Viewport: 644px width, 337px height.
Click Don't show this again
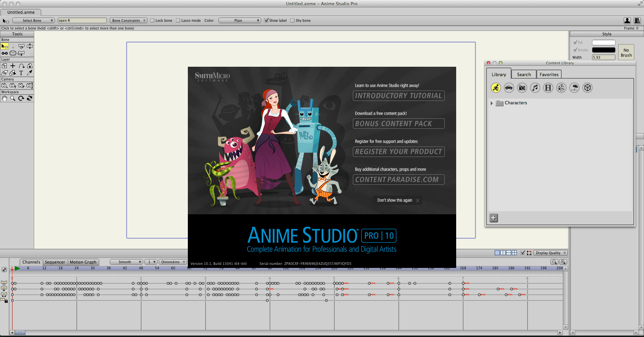coord(398,200)
